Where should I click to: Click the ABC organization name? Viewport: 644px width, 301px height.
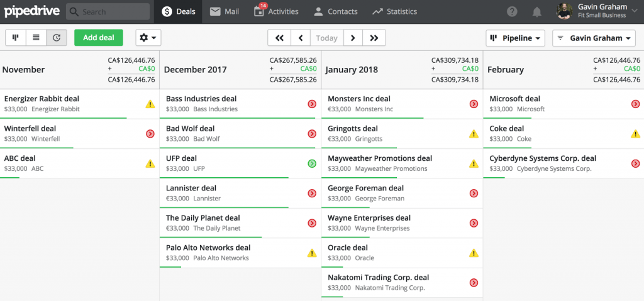click(37, 169)
